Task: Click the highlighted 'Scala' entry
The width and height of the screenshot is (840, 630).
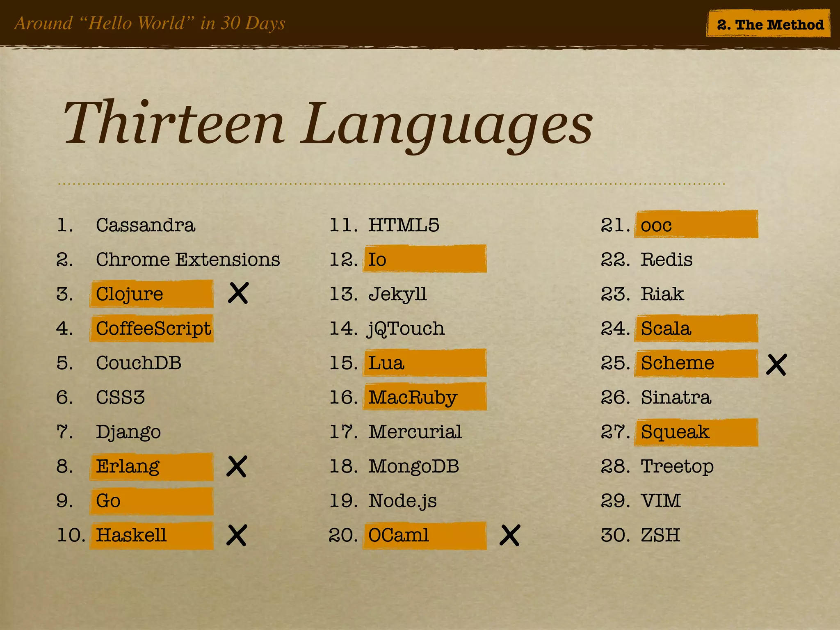Action: pos(696,328)
